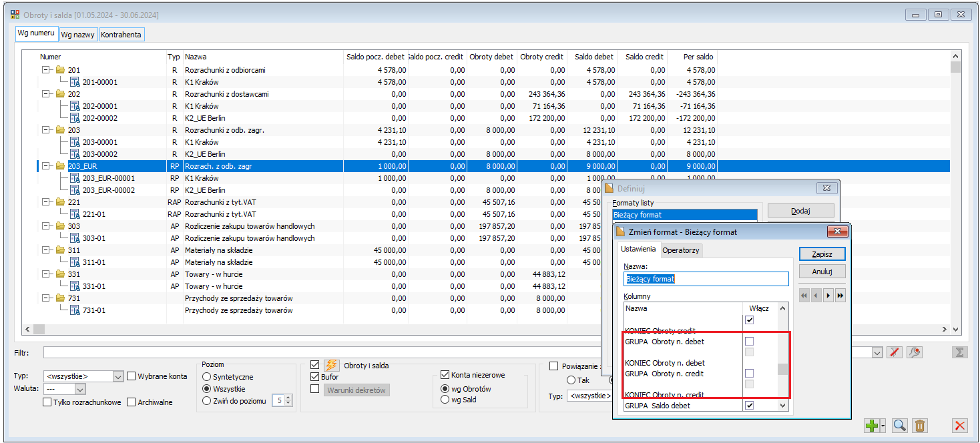Screen dimensions: 980x443
Task: Open the Operatorzy tab
Action: pos(682,250)
